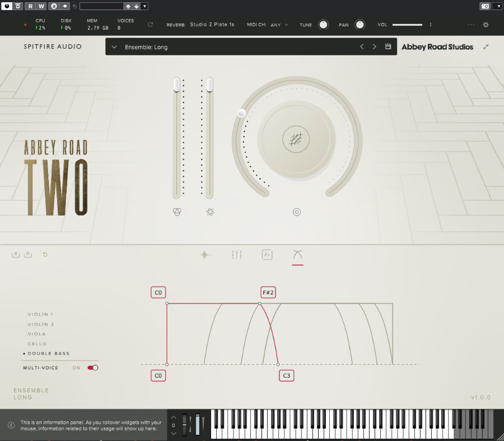Go to previous preset with left chevron
504x441 pixels.
click(x=362, y=46)
